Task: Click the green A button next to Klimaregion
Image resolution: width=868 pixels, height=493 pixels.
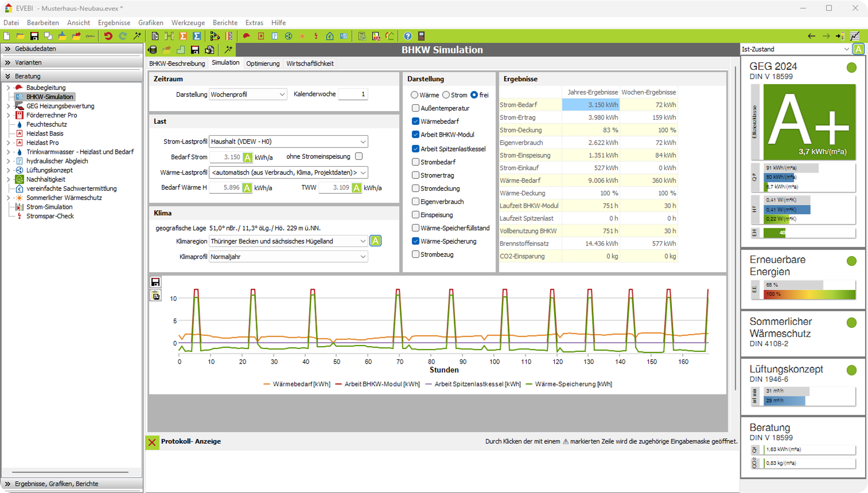Action: [375, 241]
